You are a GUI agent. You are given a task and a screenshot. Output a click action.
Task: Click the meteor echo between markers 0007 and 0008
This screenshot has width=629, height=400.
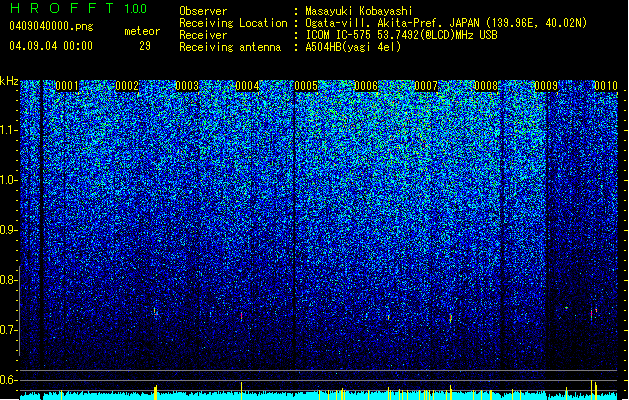[451, 318]
